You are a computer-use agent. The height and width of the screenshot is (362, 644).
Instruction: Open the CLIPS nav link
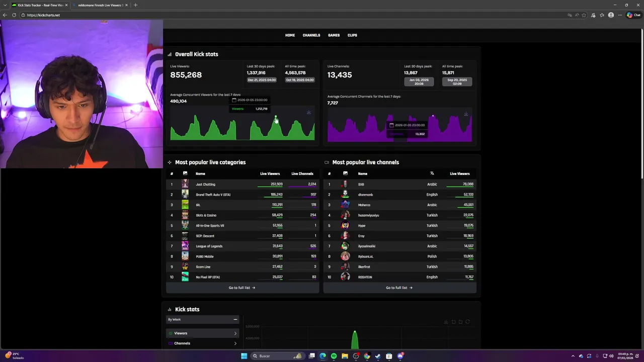click(352, 35)
